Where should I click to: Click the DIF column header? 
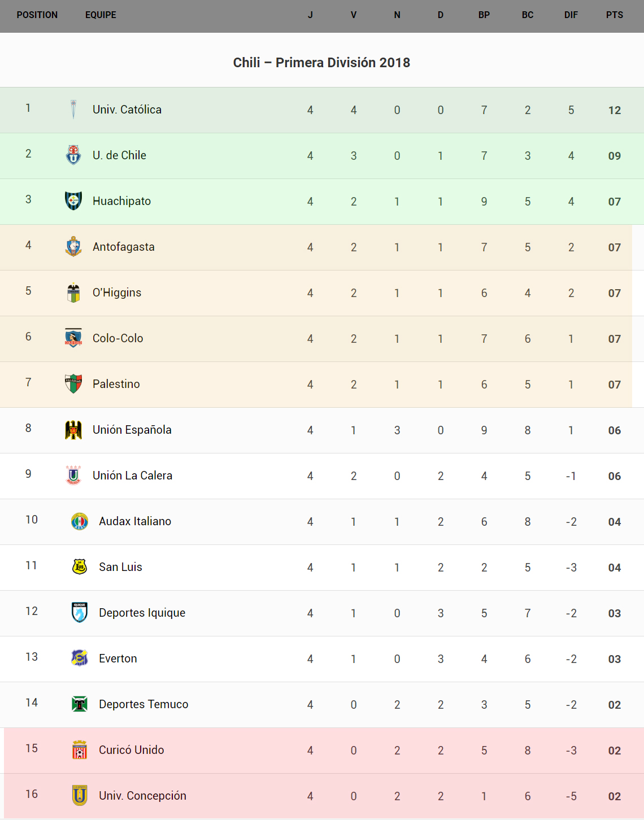571,15
